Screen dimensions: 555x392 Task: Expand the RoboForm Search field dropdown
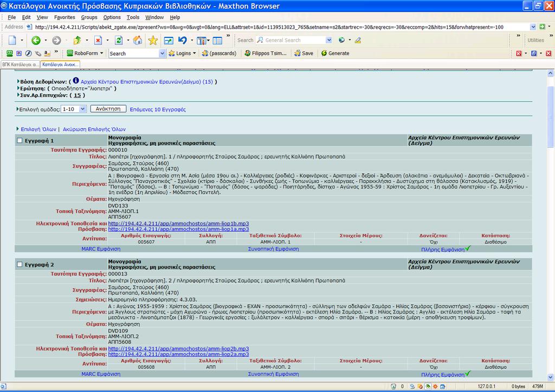pos(162,54)
